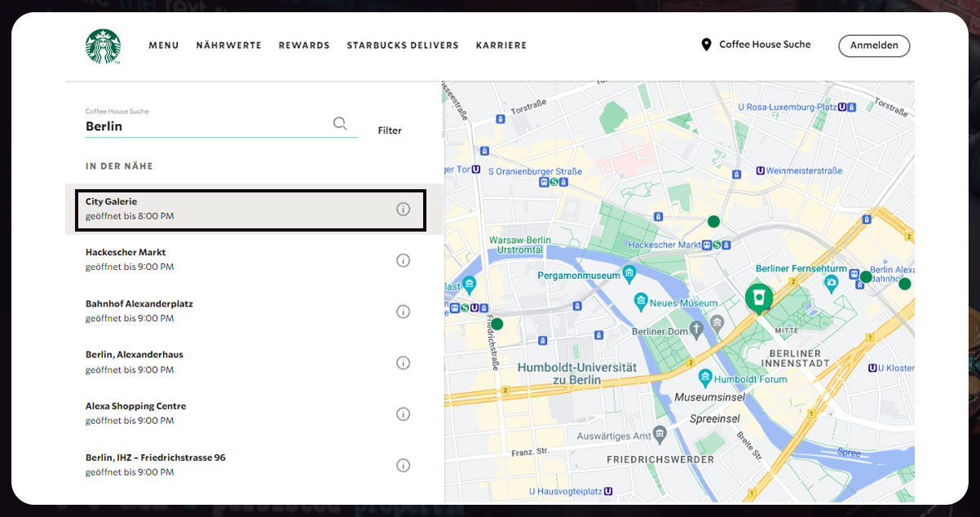Open the STARBUCKS DELIVERS page

(402, 46)
